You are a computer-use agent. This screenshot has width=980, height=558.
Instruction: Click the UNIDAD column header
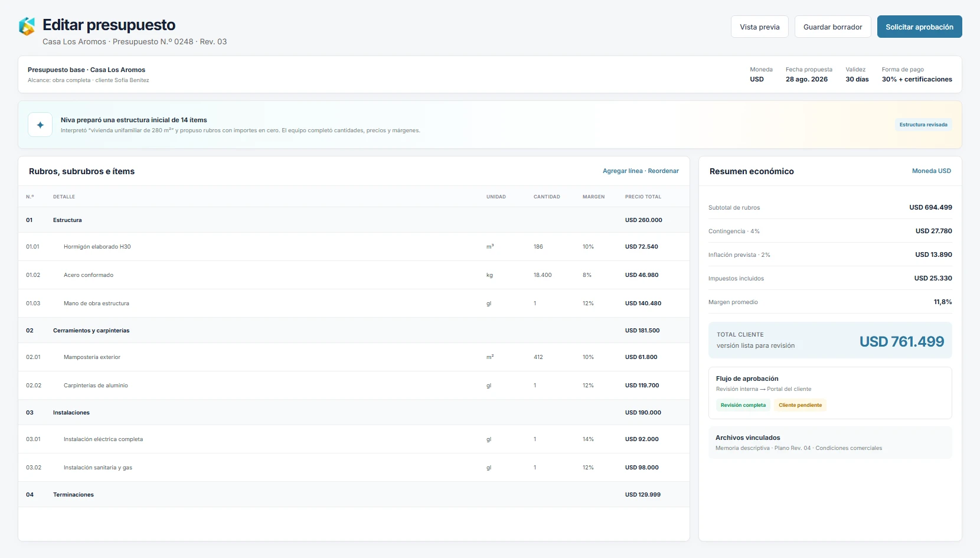(x=496, y=197)
